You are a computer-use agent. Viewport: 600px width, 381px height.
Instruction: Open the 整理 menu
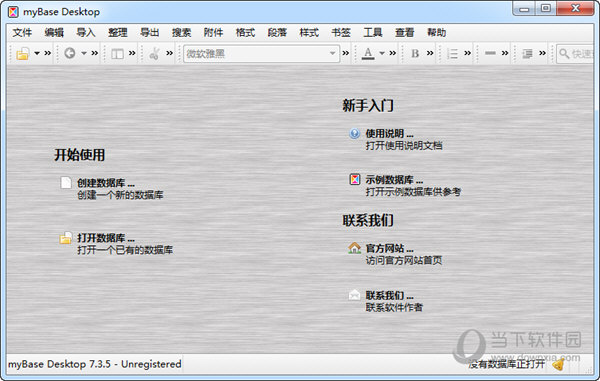coord(117,33)
